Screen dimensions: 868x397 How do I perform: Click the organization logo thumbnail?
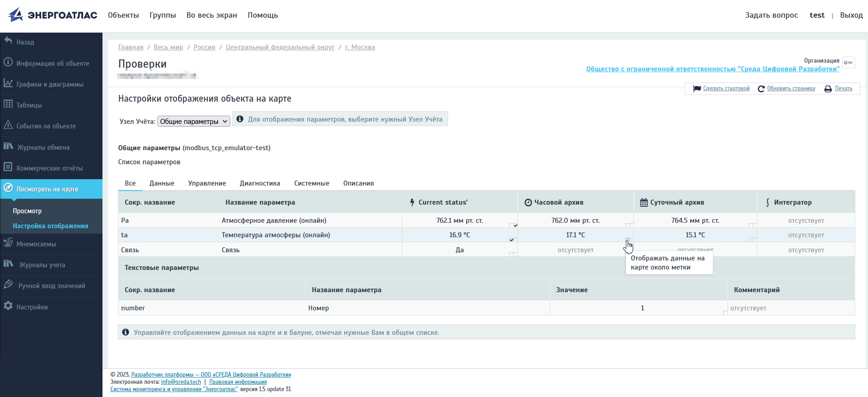[848, 63]
